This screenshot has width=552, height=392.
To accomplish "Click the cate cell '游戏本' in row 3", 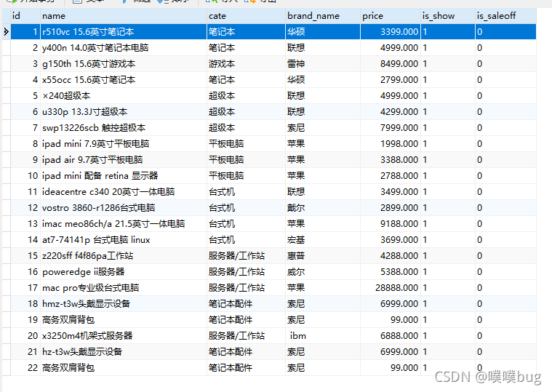I will click(x=246, y=64).
